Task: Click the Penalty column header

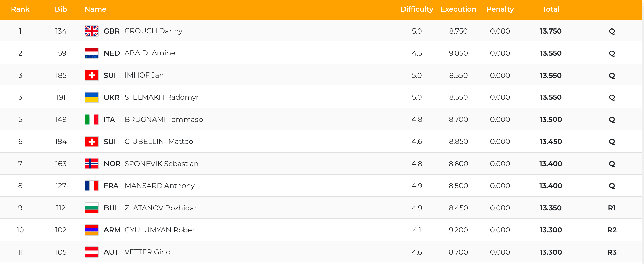Action: [x=500, y=9]
